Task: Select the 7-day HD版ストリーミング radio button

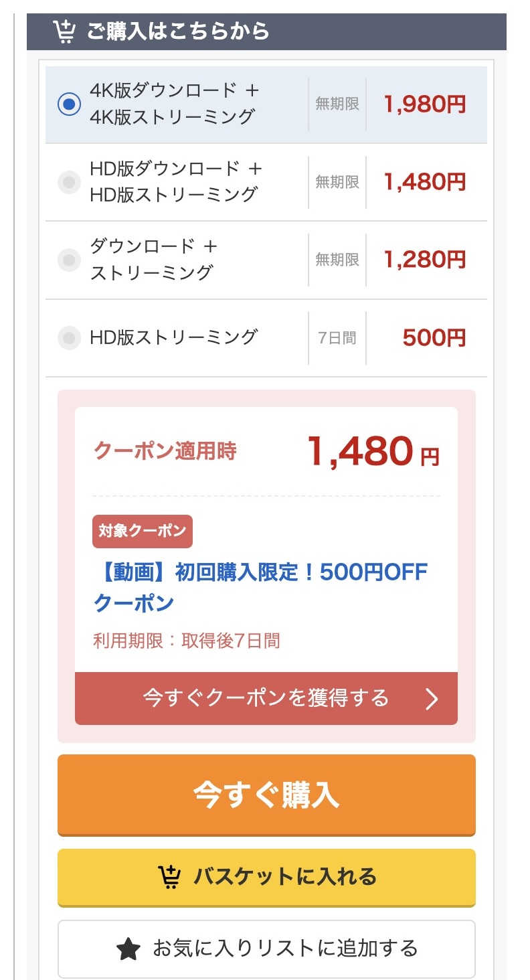Action: click(69, 337)
